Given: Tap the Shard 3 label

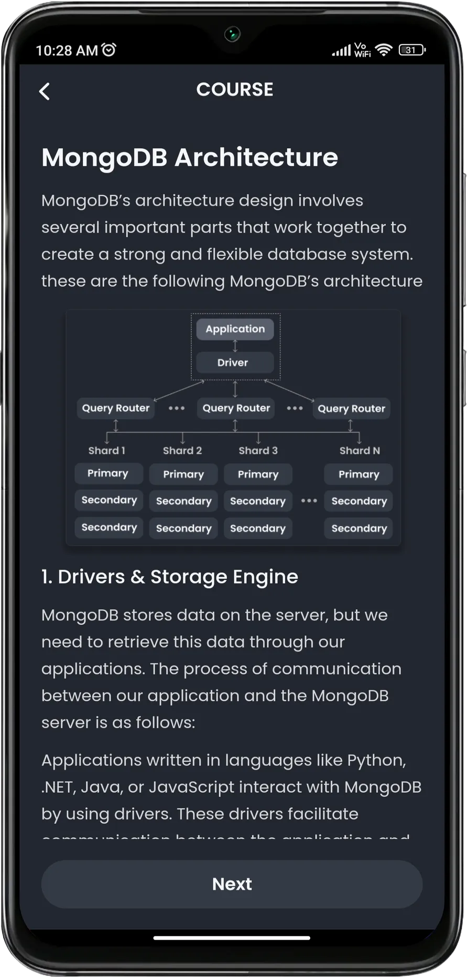Looking at the screenshot, I should [258, 450].
